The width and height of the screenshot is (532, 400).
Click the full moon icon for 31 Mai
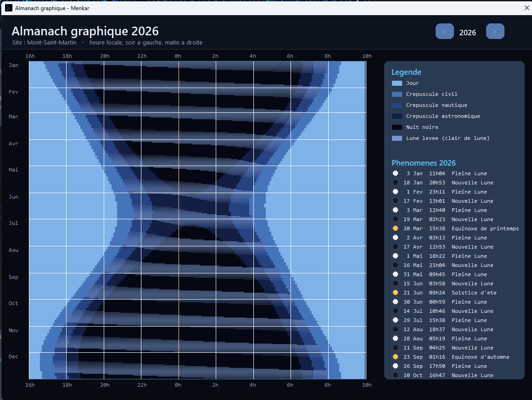(x=395, y=274)
